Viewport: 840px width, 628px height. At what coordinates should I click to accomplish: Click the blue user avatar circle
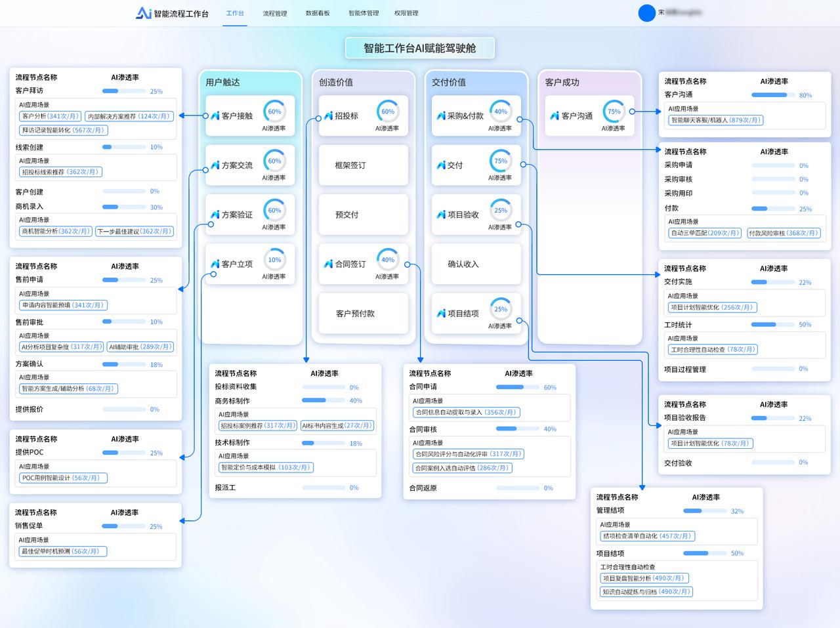coord(647,13)
